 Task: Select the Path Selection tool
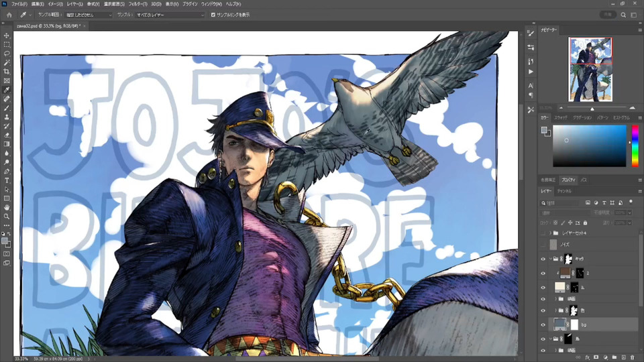click(x=7, y=189)
